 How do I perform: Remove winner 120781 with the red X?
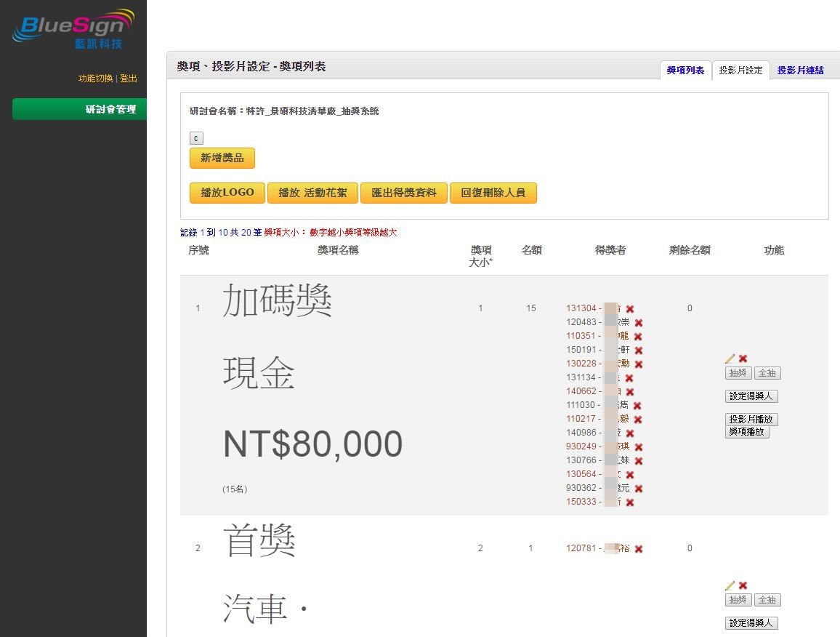(x=639, y=549)
